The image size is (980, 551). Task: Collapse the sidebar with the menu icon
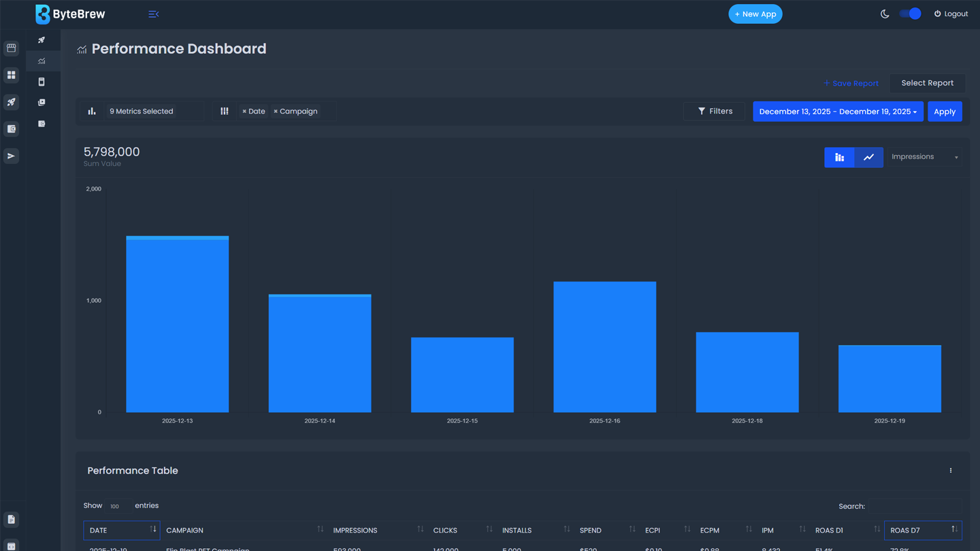[154, 14]
